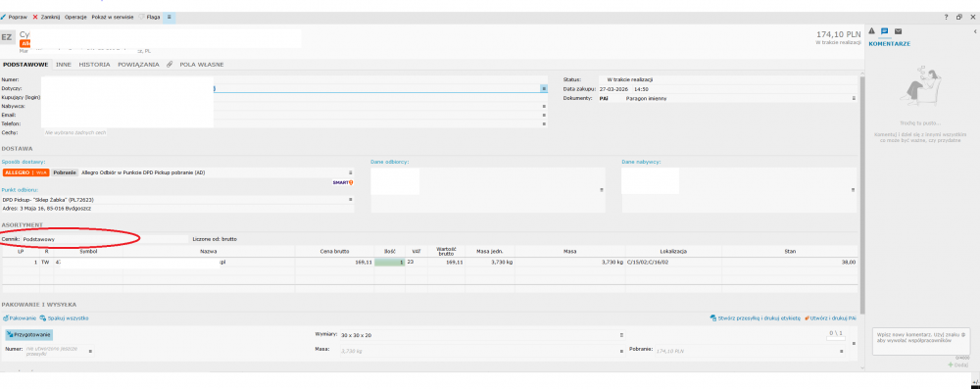Open the warning alerts panel icon
Viewport: 980px width, 389px height.
click(x=872, y=31)
